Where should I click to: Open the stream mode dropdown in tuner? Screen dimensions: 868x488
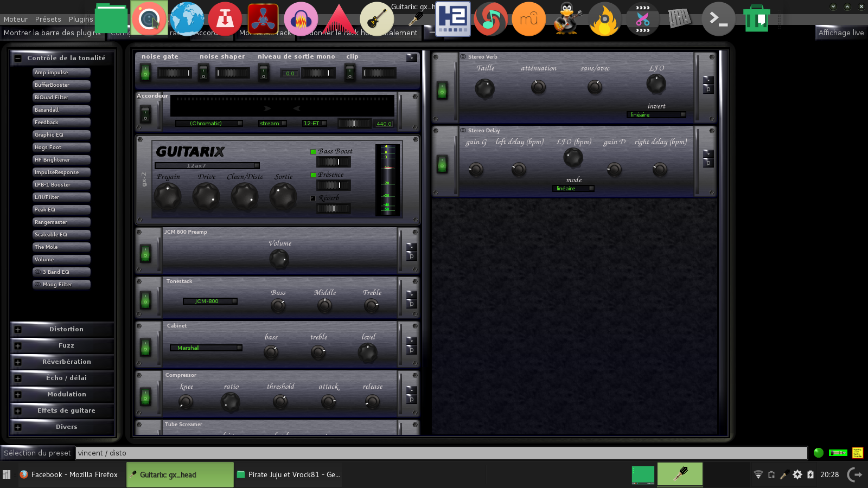coord(272,123)
